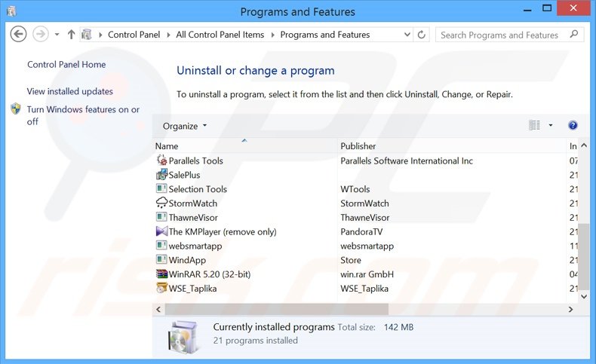Select Selection Tools entry name

198,189
